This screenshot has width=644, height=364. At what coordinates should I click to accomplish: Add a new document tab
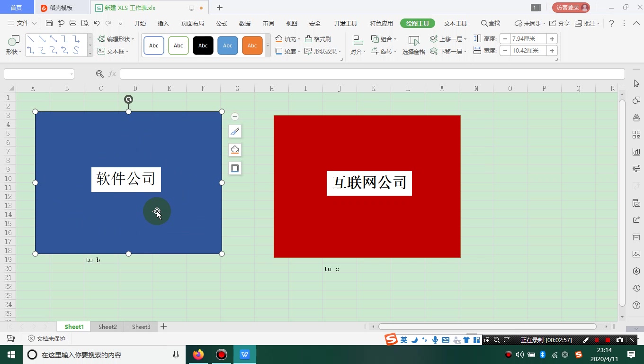click(x=220, y=8)
